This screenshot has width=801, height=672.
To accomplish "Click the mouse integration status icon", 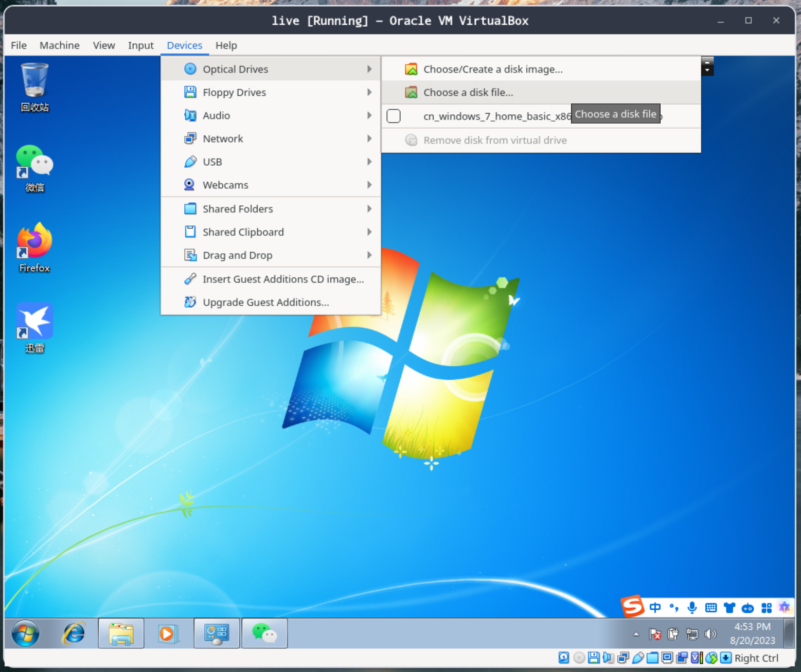I will (711, 658).
